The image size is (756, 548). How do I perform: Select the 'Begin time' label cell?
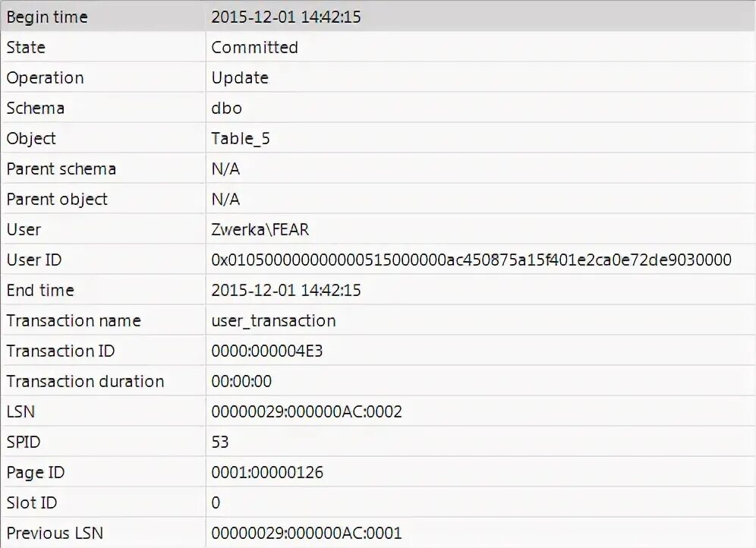coord(47,17)
